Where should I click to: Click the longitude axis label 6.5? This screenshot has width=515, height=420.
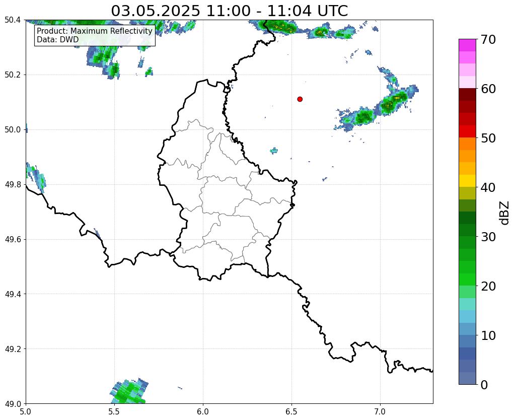coord(291,411)
